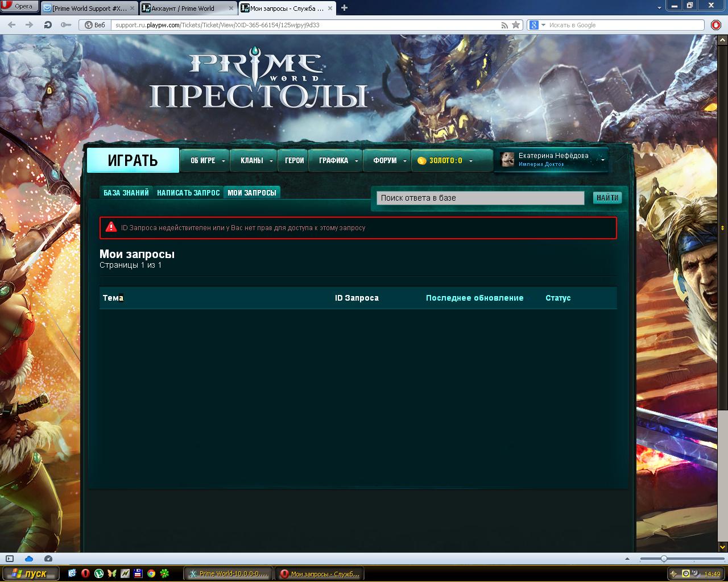Screen dimensions: 728x582
Task: Sort by Последнее обновление column
Action: pyautogui.click(x=475, y=298)
